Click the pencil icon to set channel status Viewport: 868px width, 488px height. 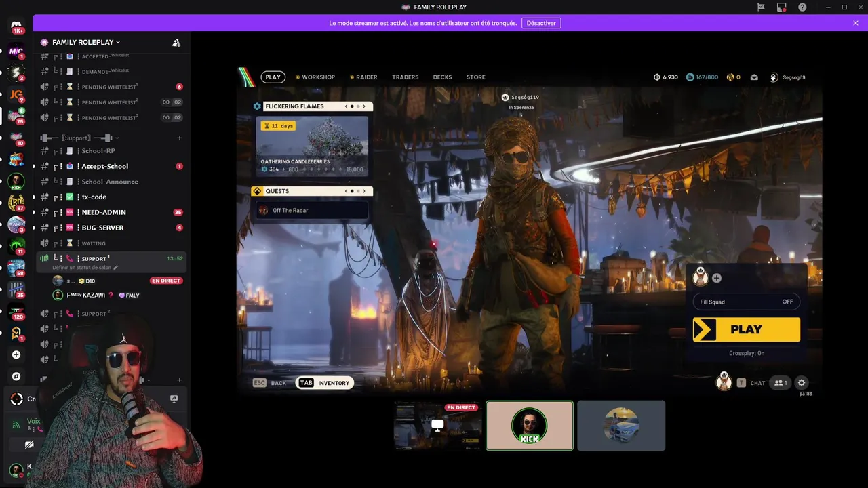115,268
